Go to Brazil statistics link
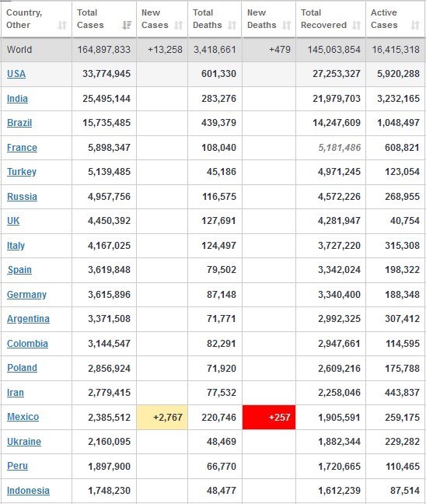The image size is (426, 504). coord(19,123)
